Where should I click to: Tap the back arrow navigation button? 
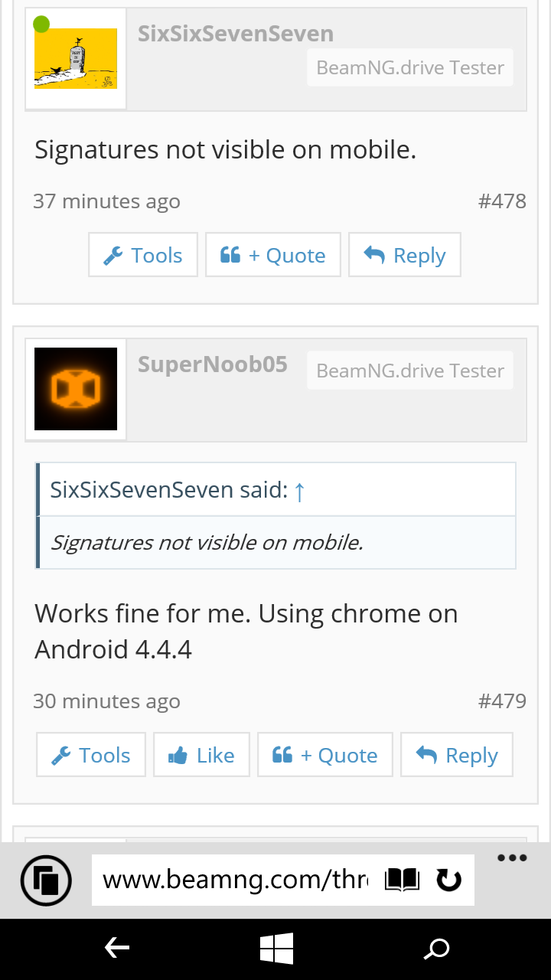pyautogui.click(x=116, y=949)
